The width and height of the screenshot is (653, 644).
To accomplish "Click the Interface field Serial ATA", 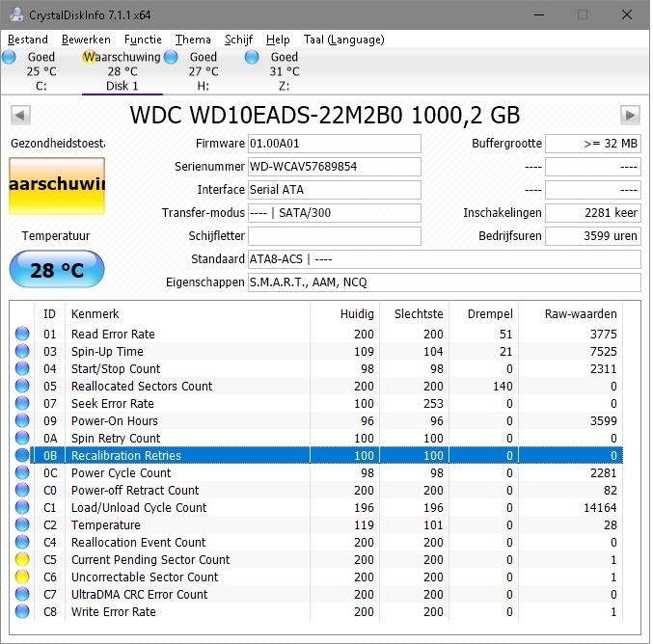I will (335, 190).
